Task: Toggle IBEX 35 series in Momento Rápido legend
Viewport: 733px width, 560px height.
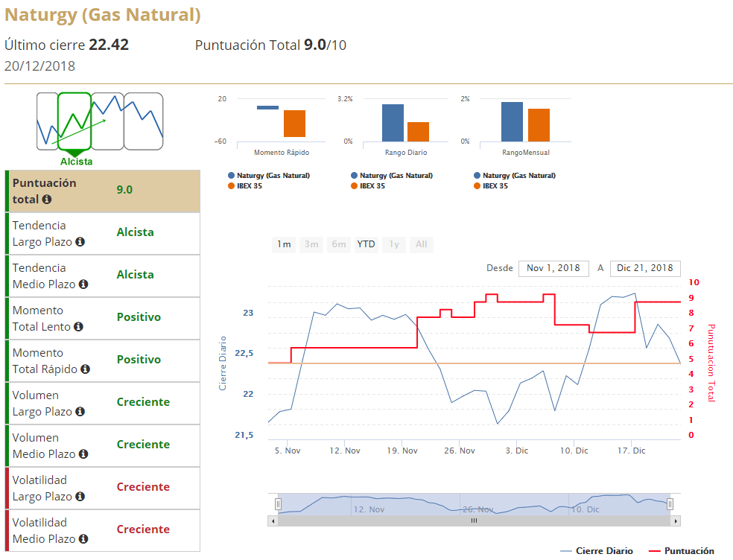Action: coord(245,186)
